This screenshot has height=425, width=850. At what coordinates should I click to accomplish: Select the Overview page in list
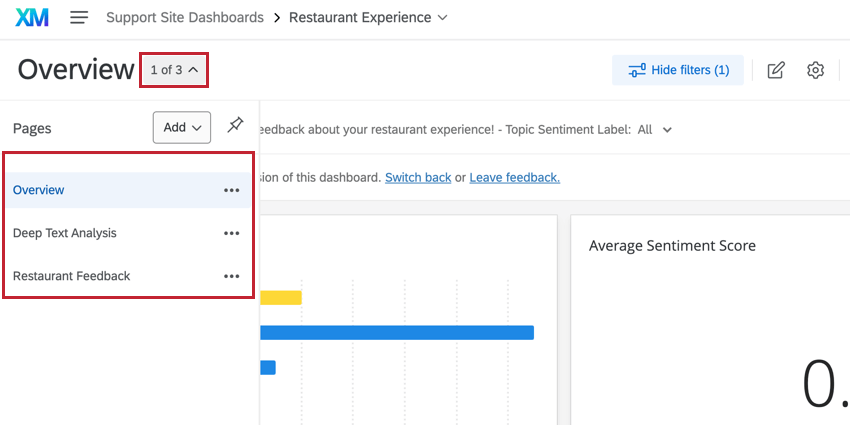(39, 190)
